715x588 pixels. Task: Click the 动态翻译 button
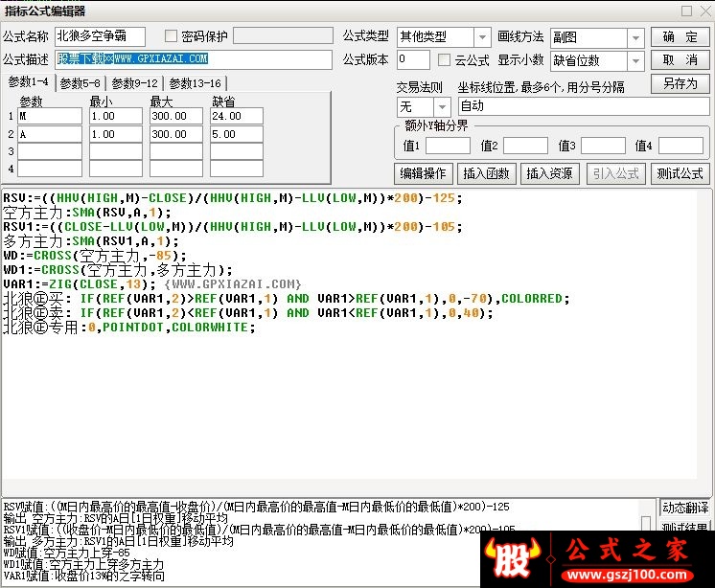[x=685, y=508]
